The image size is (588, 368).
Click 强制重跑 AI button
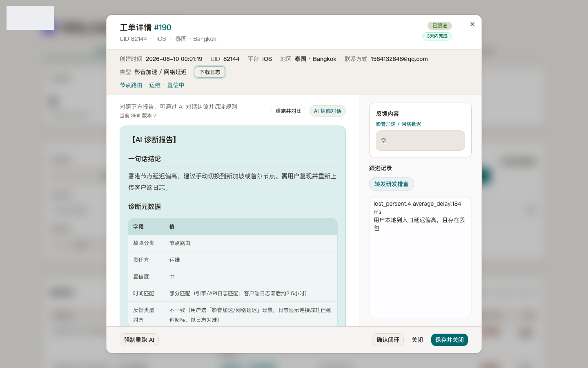coord(139,340)
